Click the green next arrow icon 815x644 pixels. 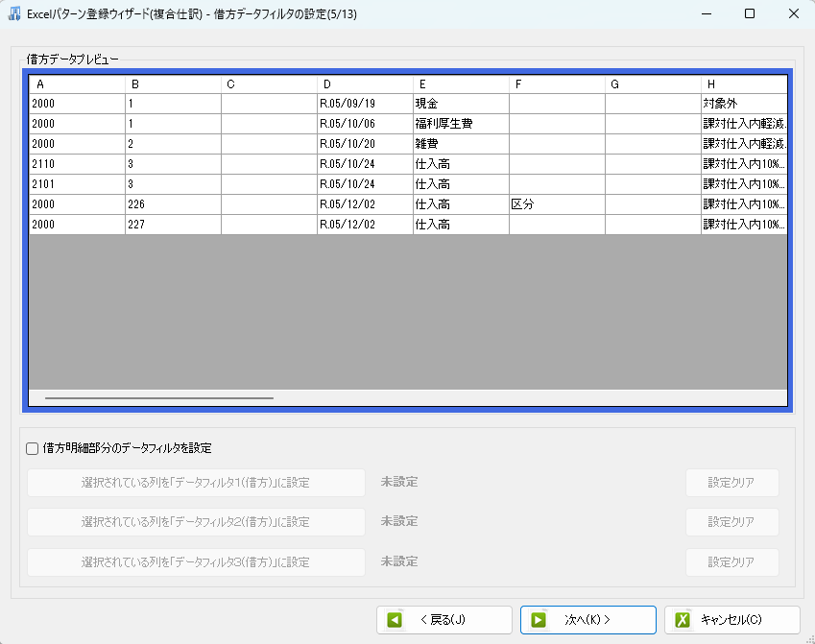539,620
